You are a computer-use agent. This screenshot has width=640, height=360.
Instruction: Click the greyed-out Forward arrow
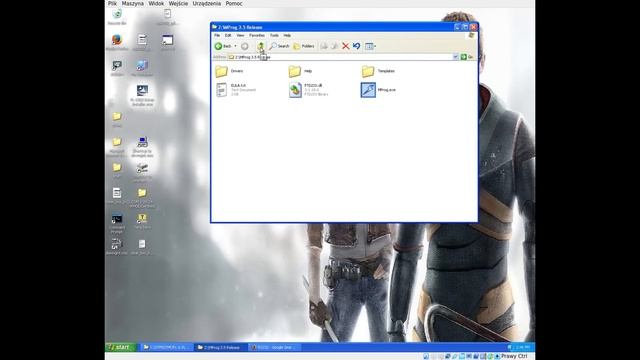[x=244, y=46]
